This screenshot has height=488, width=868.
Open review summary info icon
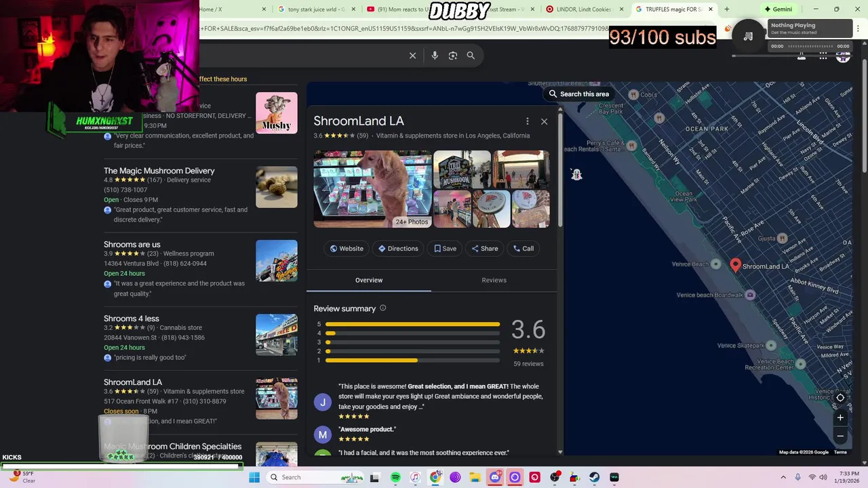coord(382,308)
